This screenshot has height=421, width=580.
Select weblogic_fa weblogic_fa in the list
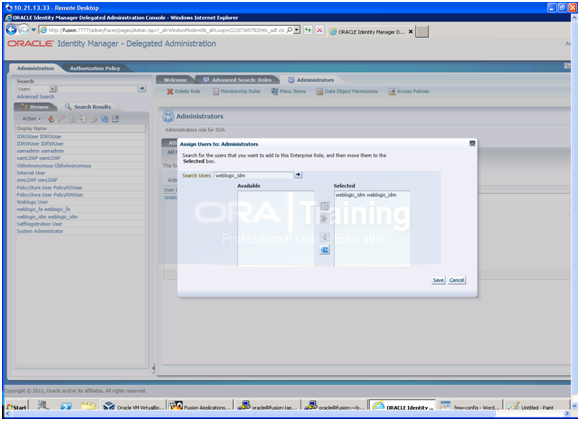click(x=43, y=209)
